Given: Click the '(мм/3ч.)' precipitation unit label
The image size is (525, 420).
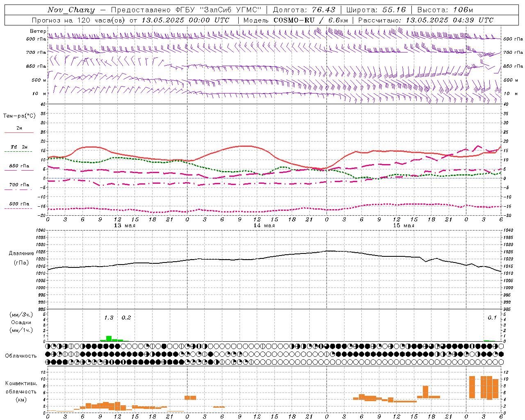Looking at the screenshot, I should [x=21, y=315].
